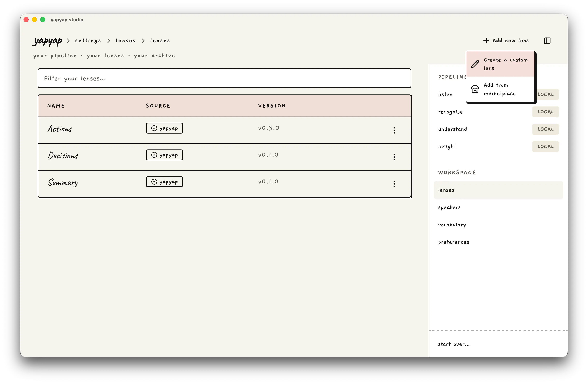
Task: Open the three-dot menu for Decisions
Action: tap(394, 157)
